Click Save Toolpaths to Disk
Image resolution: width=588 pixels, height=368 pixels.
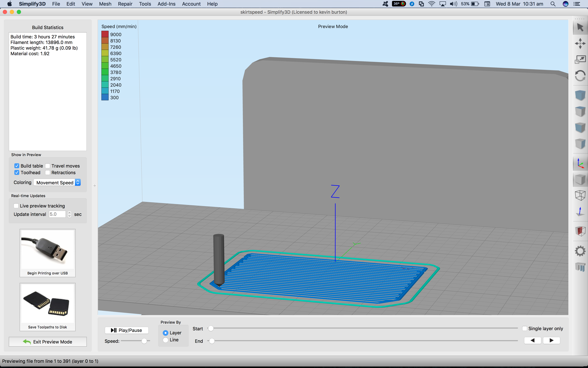tap(48, 307)
